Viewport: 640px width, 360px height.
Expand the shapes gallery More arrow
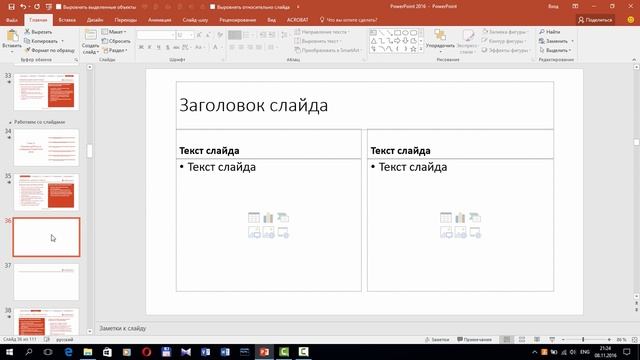pyautogui.click(x=421, y=49)
